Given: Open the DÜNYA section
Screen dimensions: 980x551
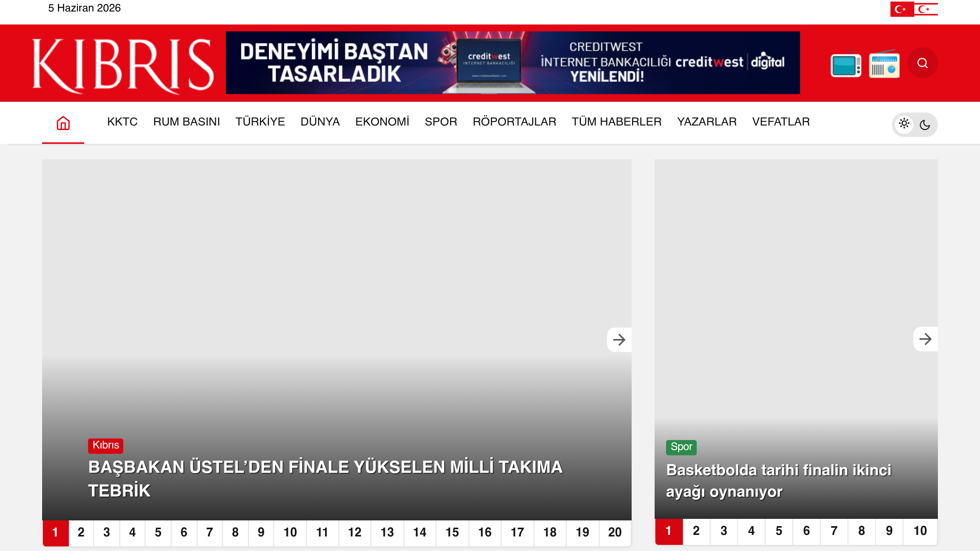Looking at the screenshot, I should (320, 122).
